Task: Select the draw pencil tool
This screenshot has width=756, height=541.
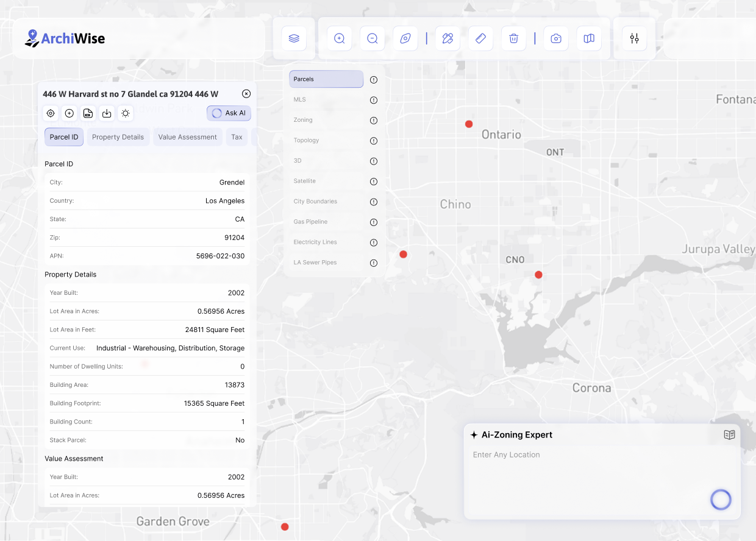Action: tap(448, 38)
